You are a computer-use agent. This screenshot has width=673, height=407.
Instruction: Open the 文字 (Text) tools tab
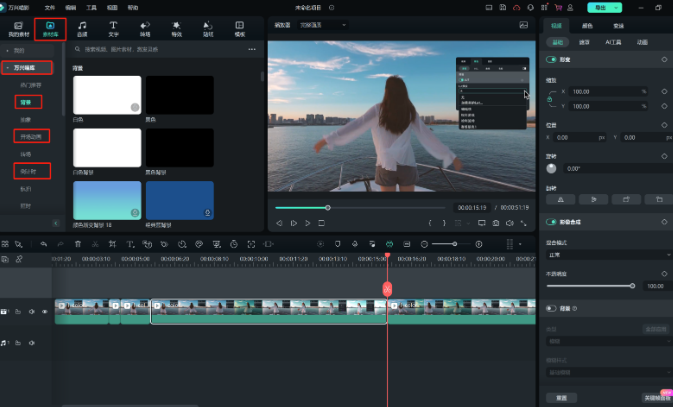pyautogui.click(x=113, y=27)
